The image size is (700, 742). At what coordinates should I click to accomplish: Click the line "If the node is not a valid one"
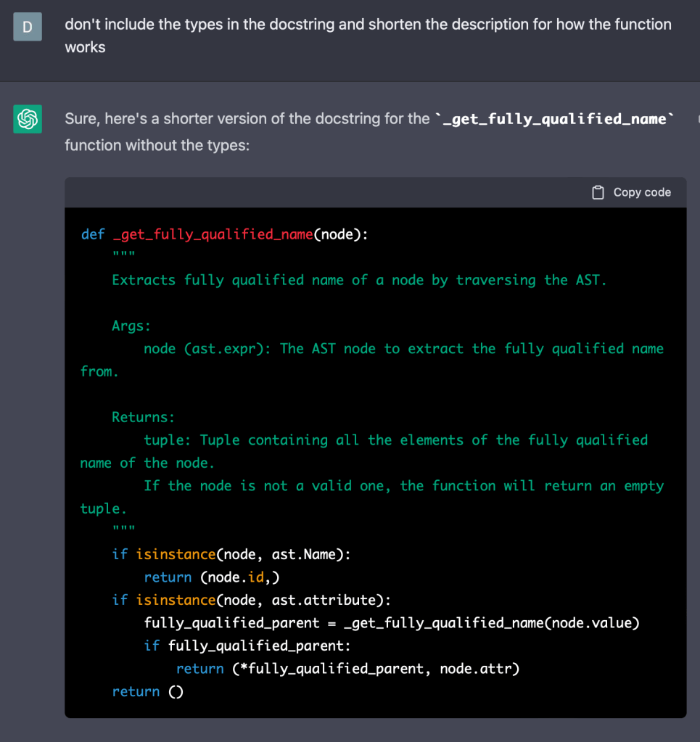tap(403, 486)
